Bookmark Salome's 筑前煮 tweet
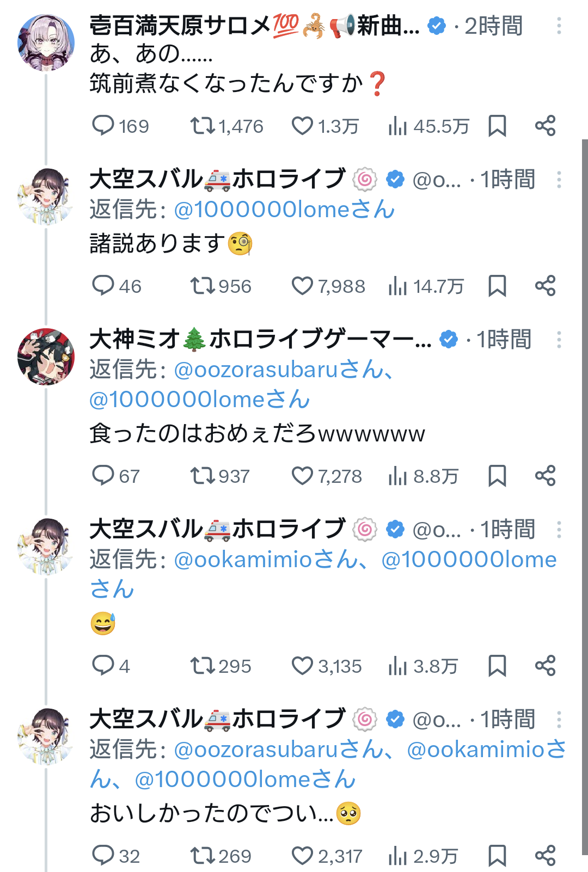The height and width of the screenshot is (872, 588). 497,126
